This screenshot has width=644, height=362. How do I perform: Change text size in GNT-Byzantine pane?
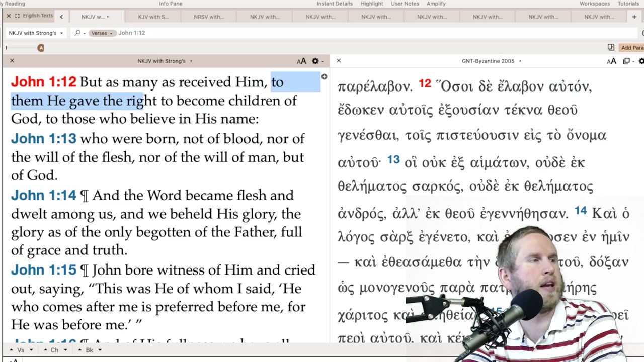click(x=611, y=61)
